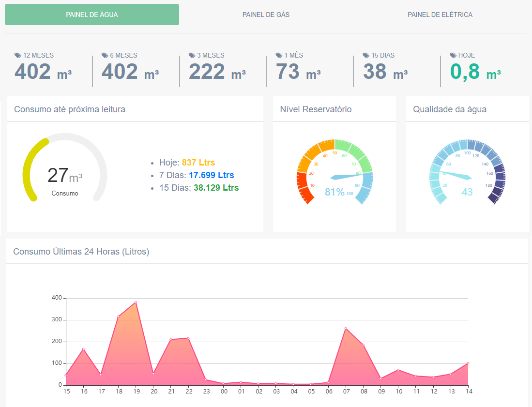Click the tag icon beside 6 MESES

[x=105, y=56]
